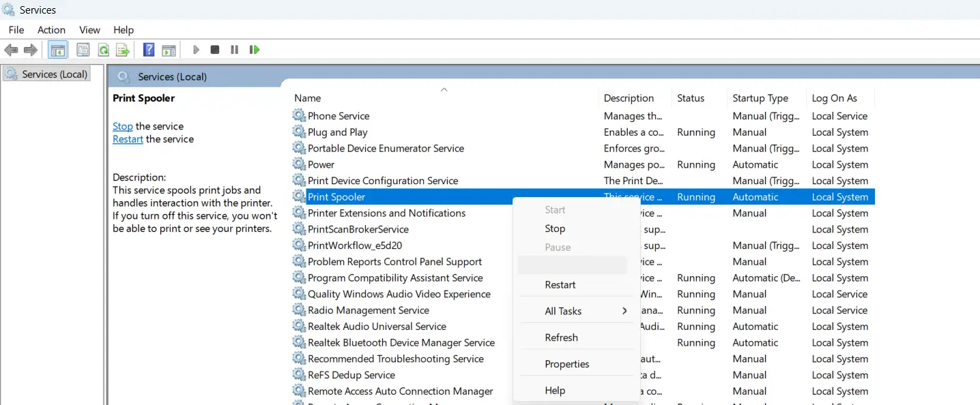
Task: Open Help using the blue question mark icon
Action: pyautogui.click(x=148, y=49)
